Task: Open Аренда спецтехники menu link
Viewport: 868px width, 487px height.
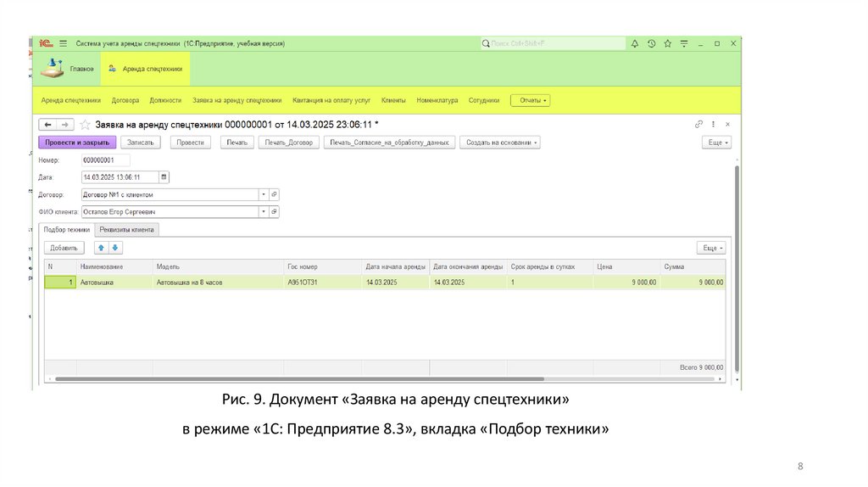Action: pyautogui.click(x=71, y=100)
